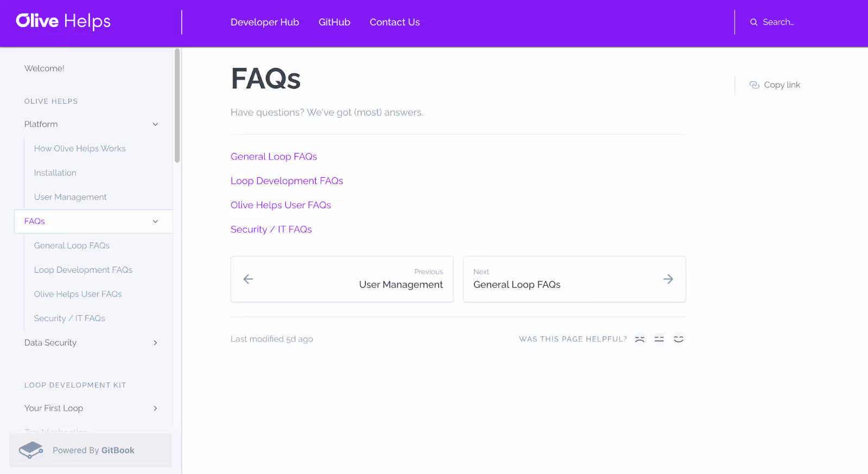Follow Security / IT FAQs content link

tap(271, 229)
